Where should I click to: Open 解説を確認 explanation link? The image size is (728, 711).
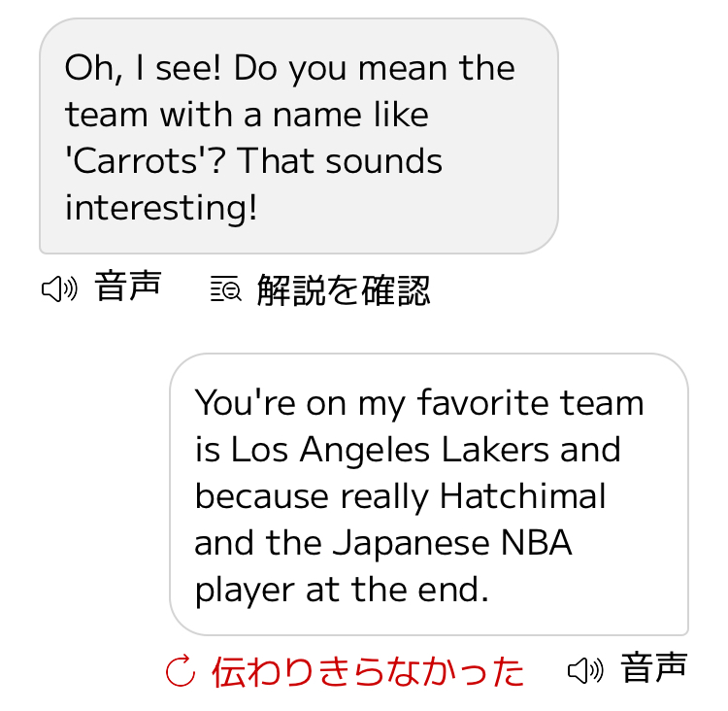(343, 289)
